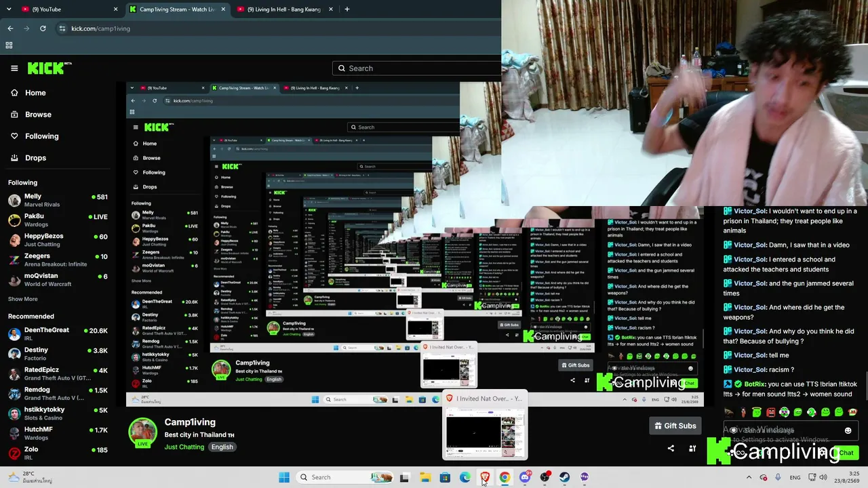Open OBS Studio from the taskbar
The image size is (868, 488).
(x=545, y=477)
